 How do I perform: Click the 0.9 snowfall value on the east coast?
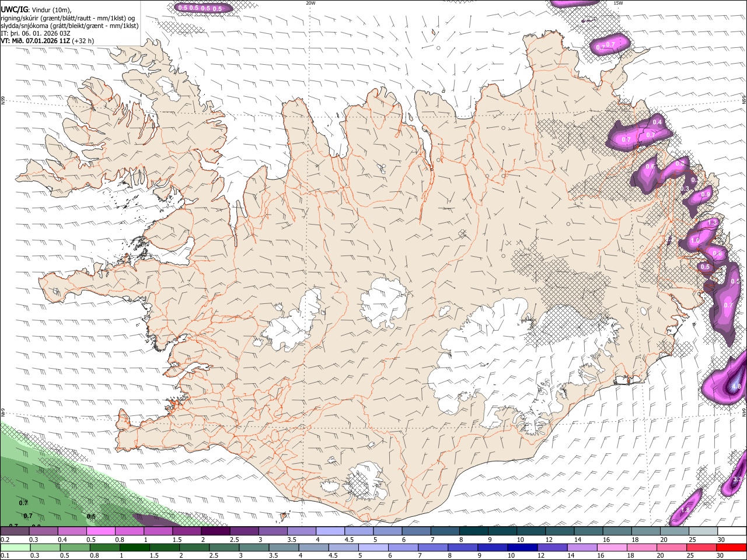(x=706, y=194)
